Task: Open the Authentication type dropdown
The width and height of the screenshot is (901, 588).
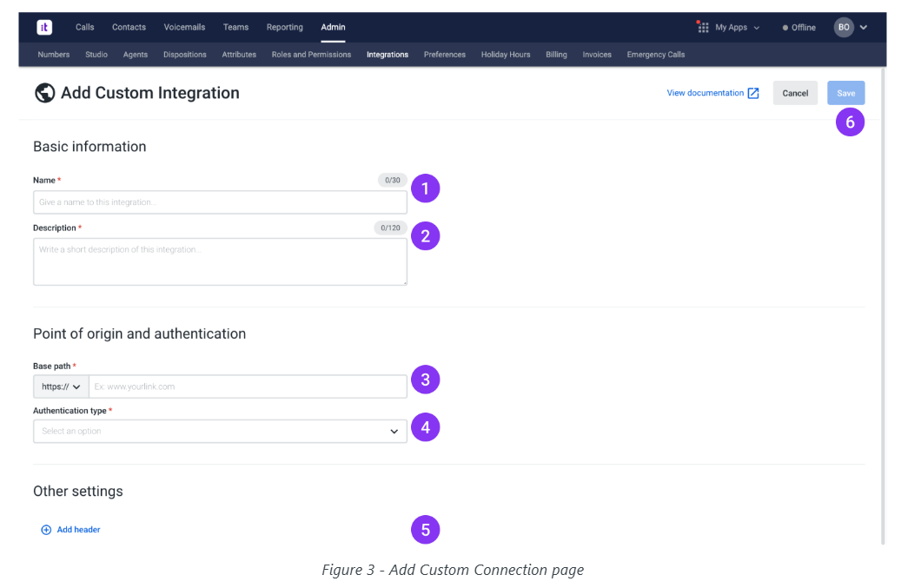Action: (220, 431)
